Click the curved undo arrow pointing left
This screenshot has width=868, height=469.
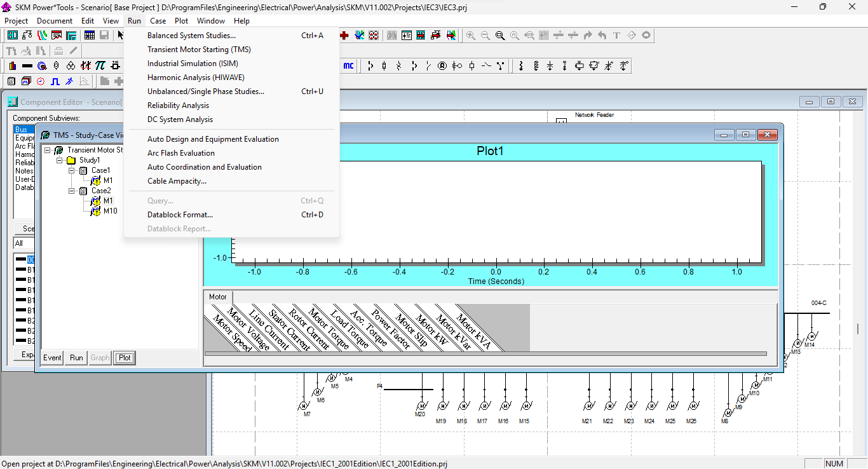click(x=602, y=36)
